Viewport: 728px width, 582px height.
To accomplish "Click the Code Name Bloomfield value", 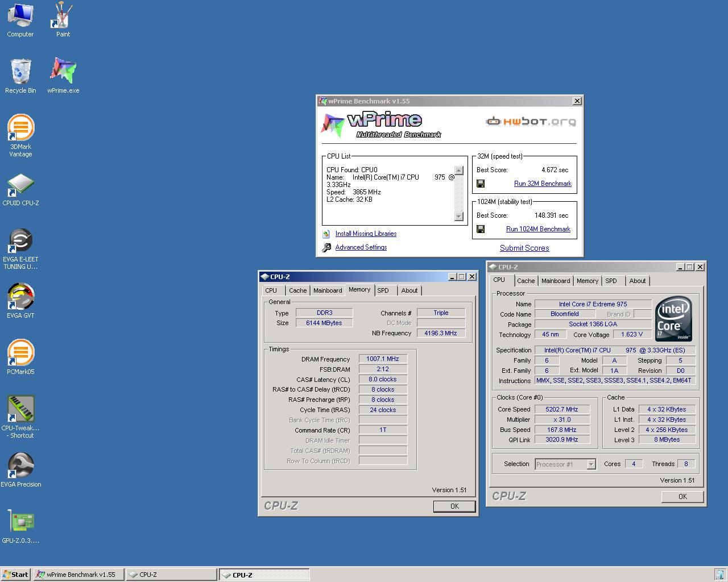I will click(x=565, y=314).
